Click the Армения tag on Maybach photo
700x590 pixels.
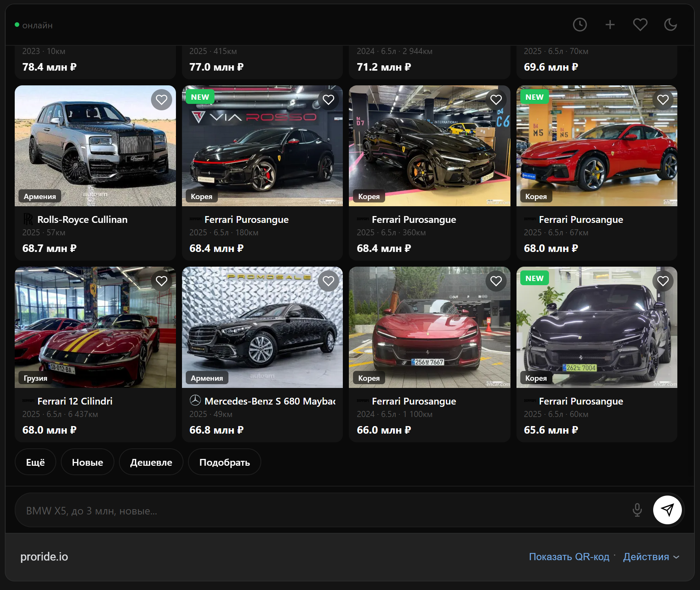click(207, 378)
